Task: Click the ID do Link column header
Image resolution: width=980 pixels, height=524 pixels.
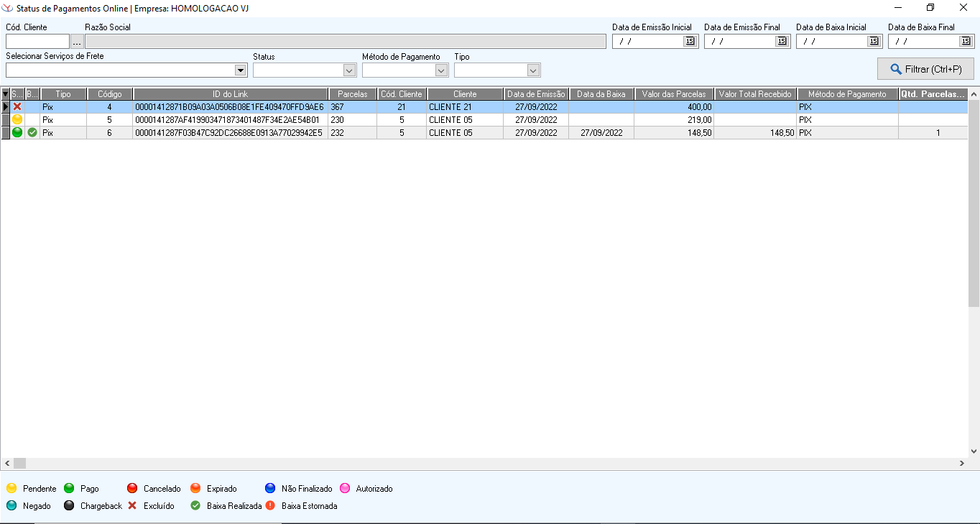Action: click(230, 94)
